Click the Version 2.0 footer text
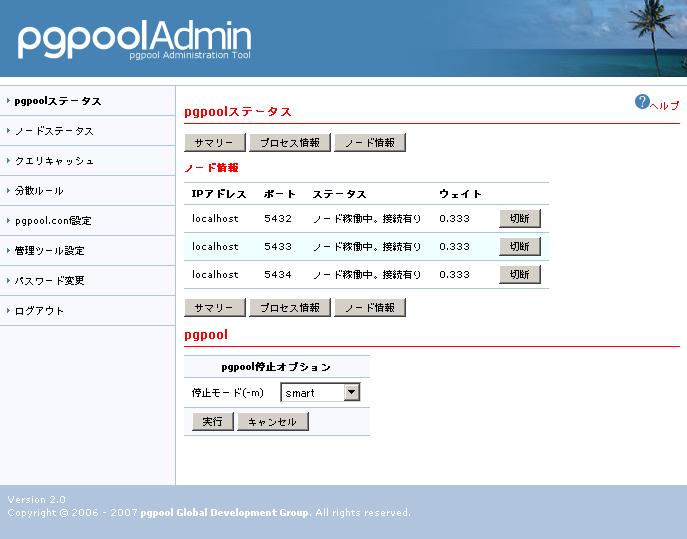 (x=37, y=500)
